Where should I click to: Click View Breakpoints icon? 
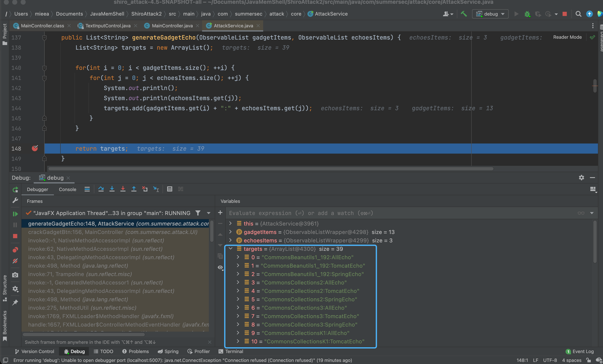pos(15,250)
